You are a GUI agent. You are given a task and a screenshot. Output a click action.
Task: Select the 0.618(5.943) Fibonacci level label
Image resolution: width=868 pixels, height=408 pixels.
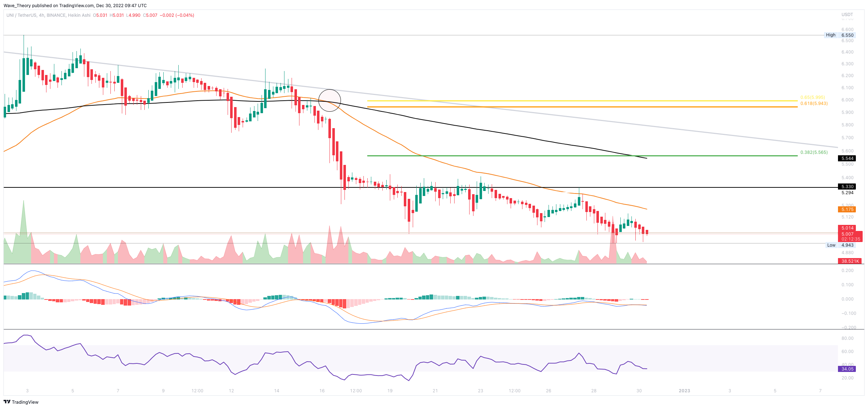pyautogui.click(x=814, y=104)
